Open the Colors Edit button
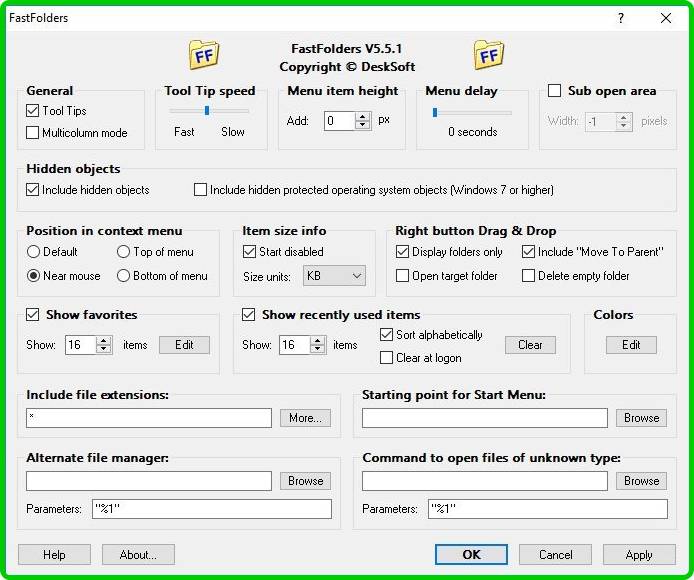 pyautogui.click(x=631, y=345)
